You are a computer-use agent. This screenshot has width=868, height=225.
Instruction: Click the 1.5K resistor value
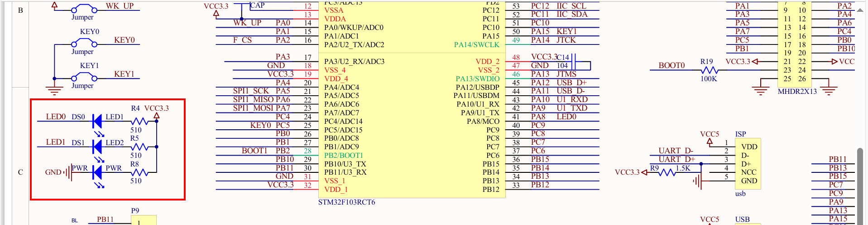click(x=683, y=168)
